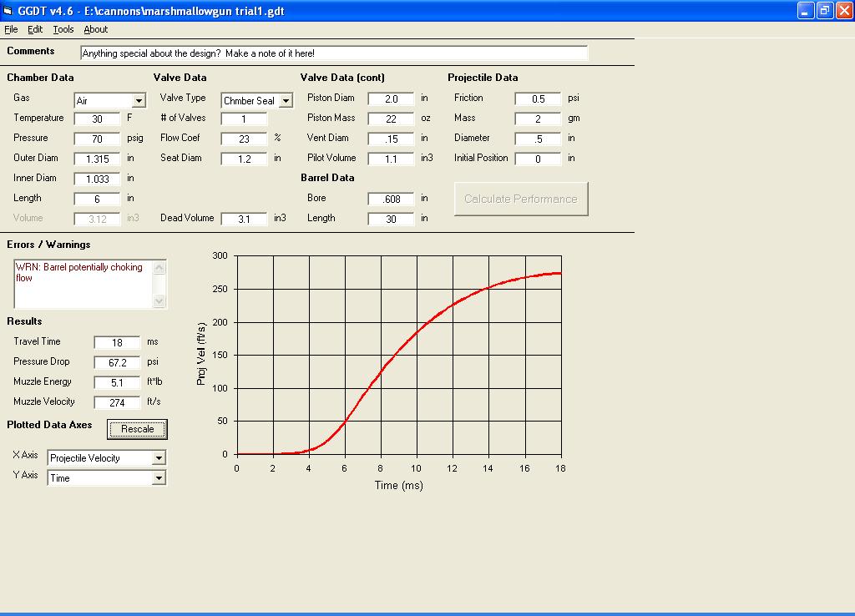Click the Calculate Performance button
Viewport: 855px width, 616px height.
(521, 199)
